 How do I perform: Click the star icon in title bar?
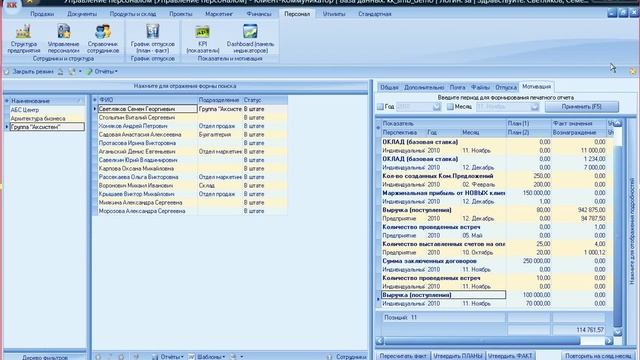tap(30, 2)
